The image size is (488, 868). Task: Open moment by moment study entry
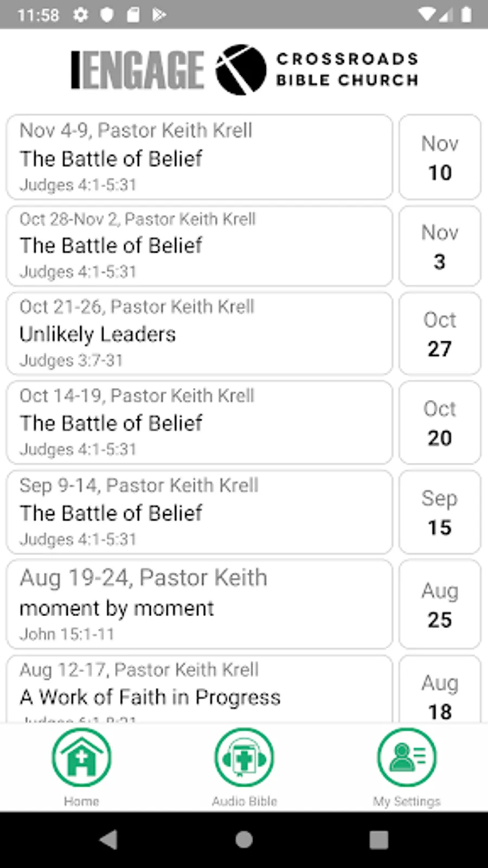coord(200,604)
